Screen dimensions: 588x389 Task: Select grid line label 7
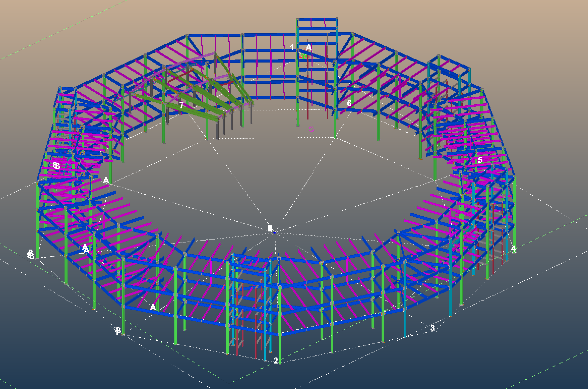pyautogui.click(x=182, y=105)
